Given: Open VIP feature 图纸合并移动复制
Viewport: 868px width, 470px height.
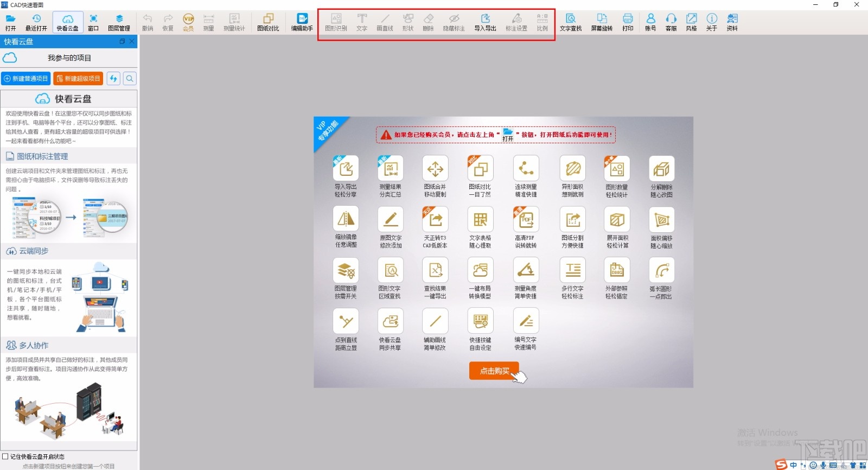Looking at the screenshot, I should pos(435,176).
